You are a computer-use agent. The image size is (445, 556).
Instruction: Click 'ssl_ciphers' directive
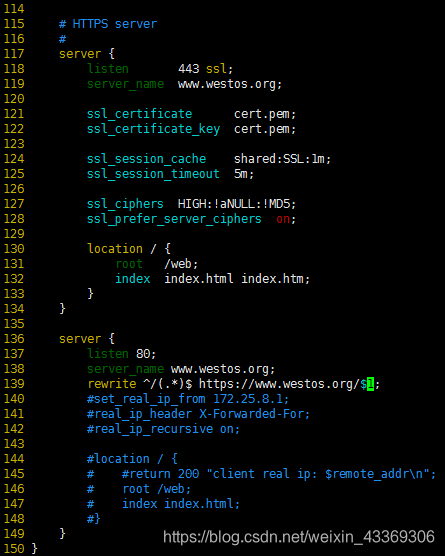pos(125,204)
